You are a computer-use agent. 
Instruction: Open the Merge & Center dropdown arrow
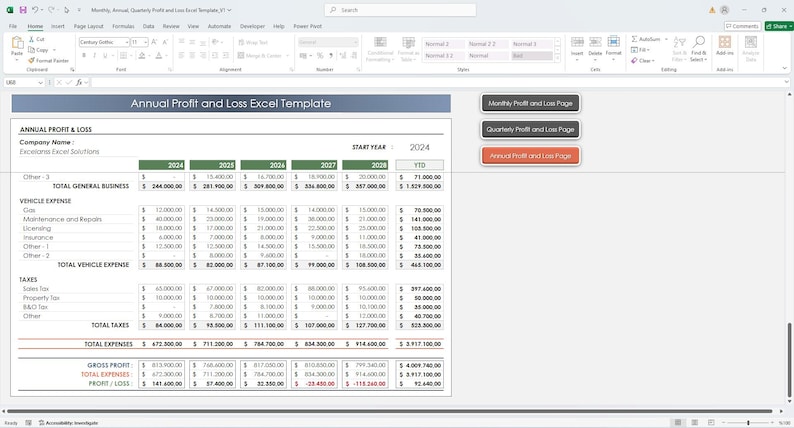point(288,56)
